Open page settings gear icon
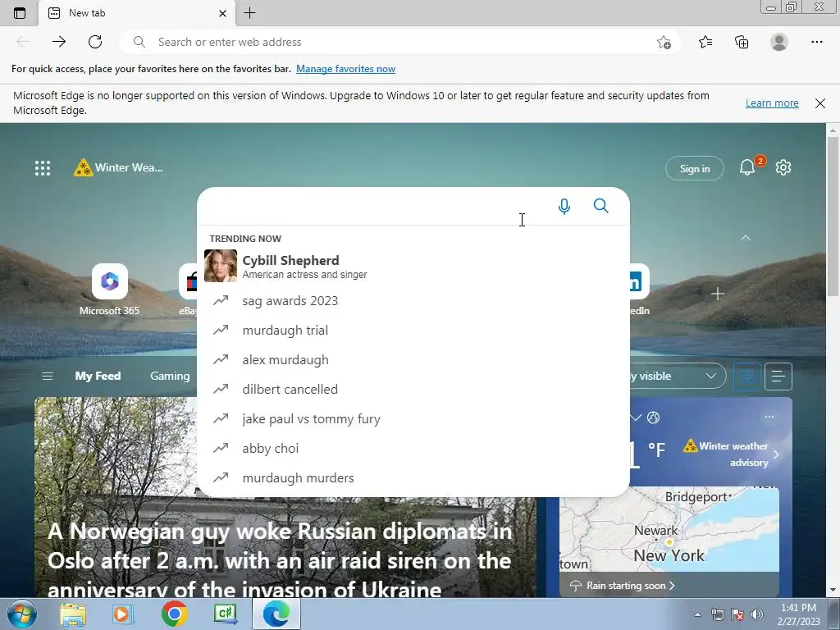This screenshot has width=840, height=630. click(x=783, y=167)
